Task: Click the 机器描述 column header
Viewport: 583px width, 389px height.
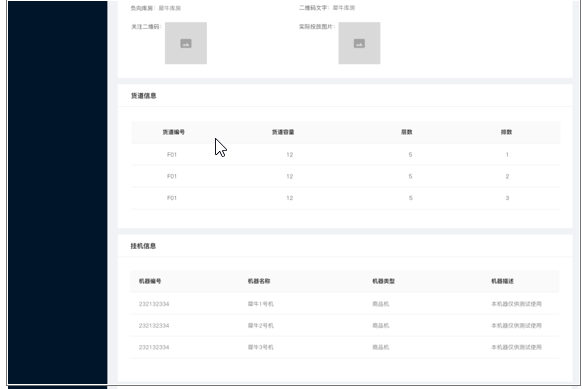Action: tap(502, 281)
